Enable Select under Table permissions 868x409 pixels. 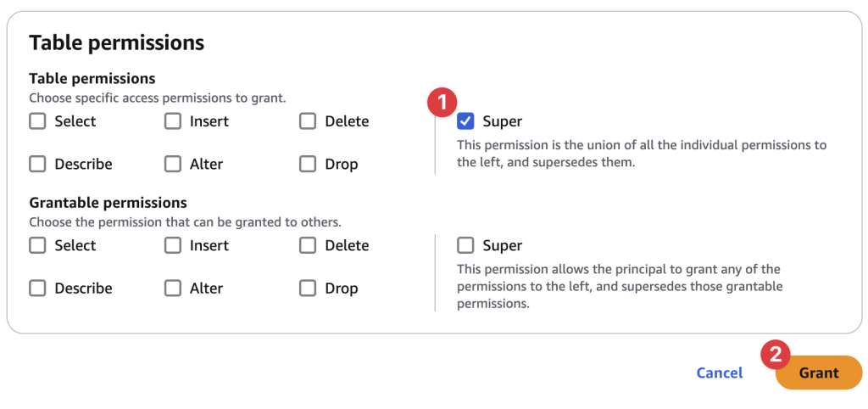(37, 121)
